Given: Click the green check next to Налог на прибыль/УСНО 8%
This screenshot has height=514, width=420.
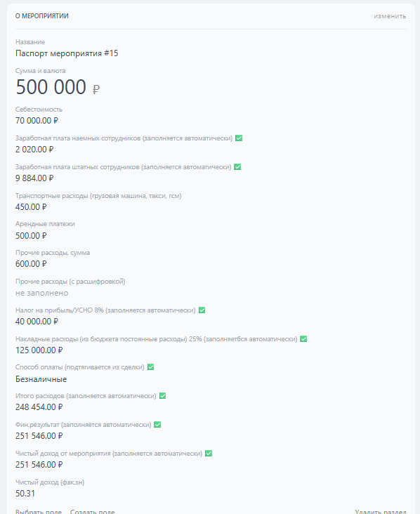Looking at the screenshot, I should [202, 310].
